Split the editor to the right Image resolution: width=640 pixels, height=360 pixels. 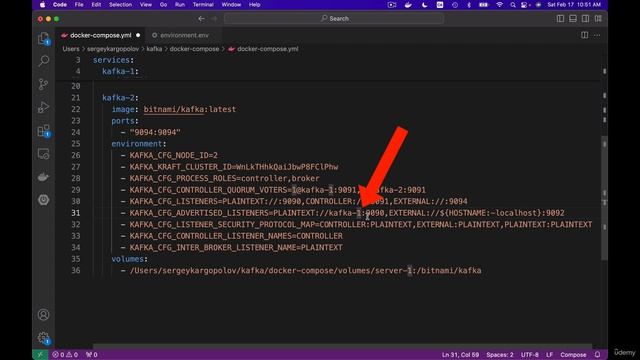[584, 36]
